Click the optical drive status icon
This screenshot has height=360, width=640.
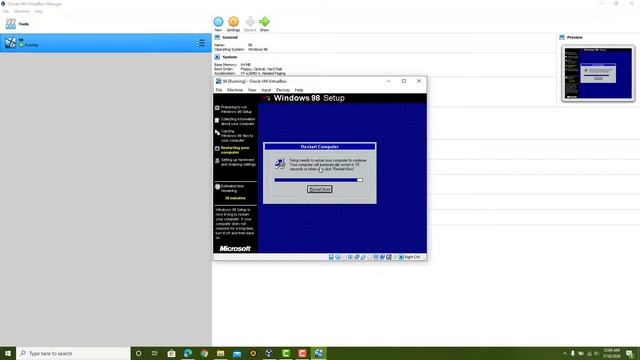[338, 257]
